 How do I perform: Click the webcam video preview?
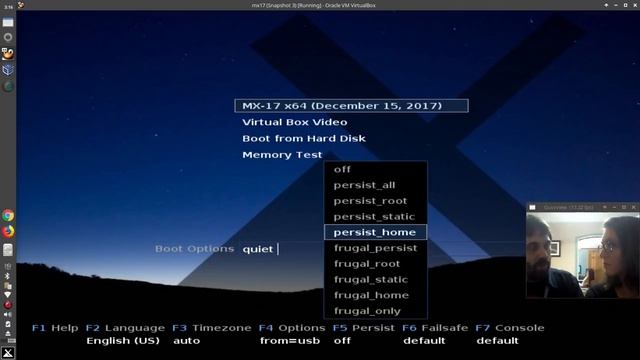click(582, 255)
